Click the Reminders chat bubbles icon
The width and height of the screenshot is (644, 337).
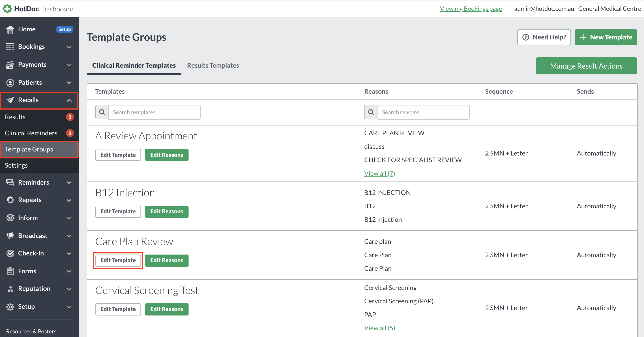[x=10, y=182]
